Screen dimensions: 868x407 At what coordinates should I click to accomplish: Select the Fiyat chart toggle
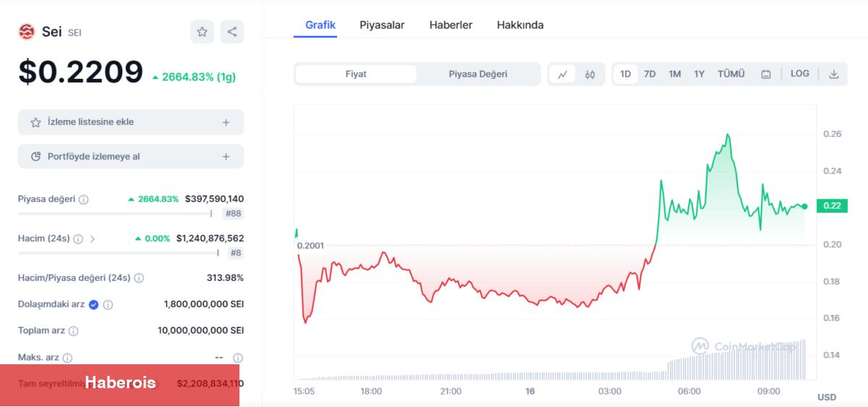[356, 74]
